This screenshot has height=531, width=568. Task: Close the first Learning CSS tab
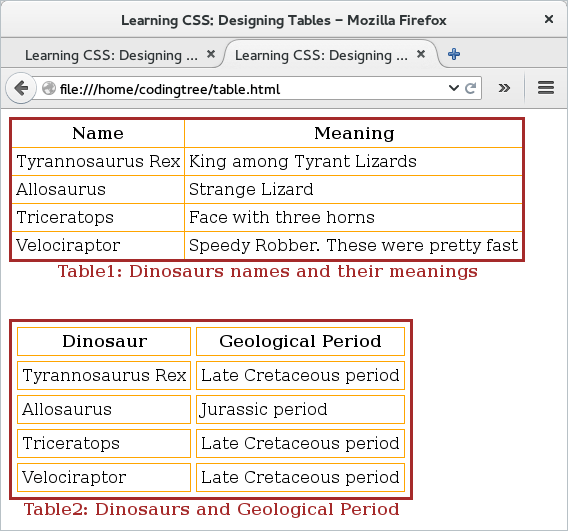click(211, 54)
